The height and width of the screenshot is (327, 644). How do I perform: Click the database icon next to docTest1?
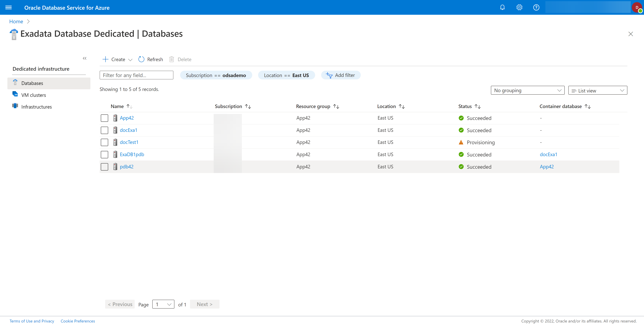tap(115, 142)
